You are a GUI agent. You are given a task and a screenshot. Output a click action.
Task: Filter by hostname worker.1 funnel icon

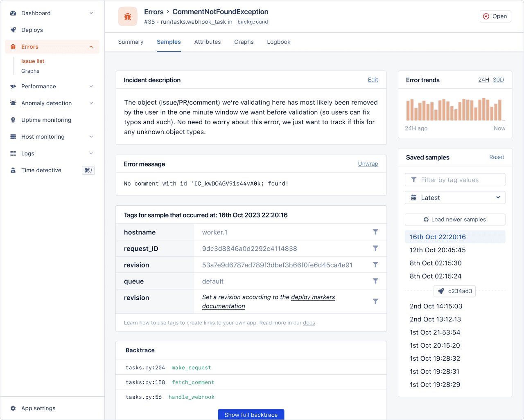(375, 232)
